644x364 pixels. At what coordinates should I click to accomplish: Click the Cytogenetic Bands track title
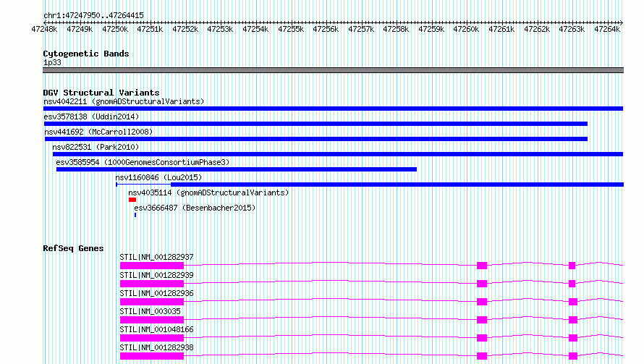[x=86, y=54]
